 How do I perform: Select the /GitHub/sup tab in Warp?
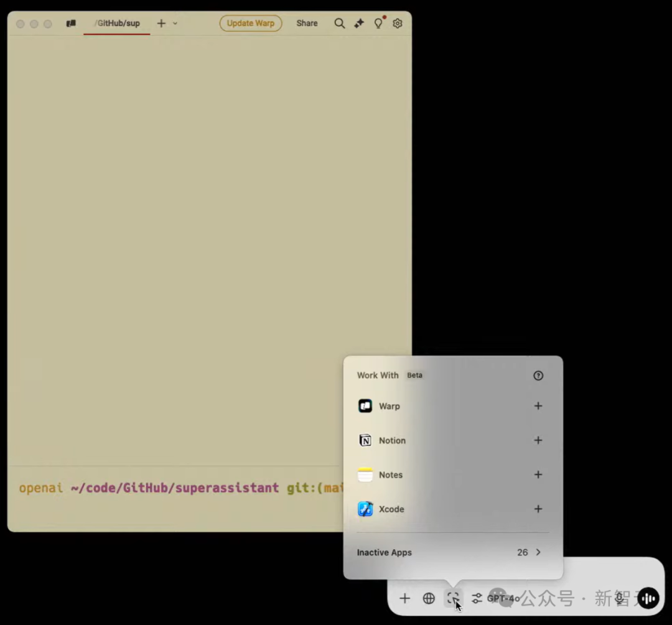tap(117, 23)
